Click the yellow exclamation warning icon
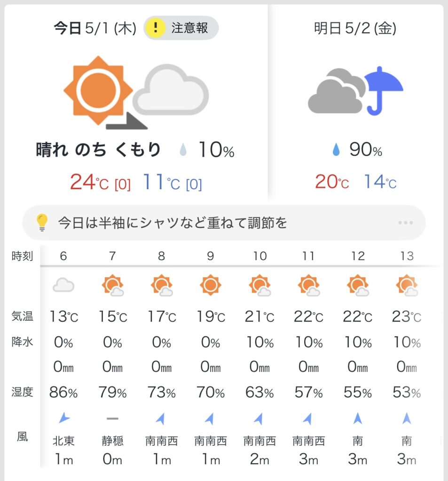The image size is (448, 481). pos(156,28)
